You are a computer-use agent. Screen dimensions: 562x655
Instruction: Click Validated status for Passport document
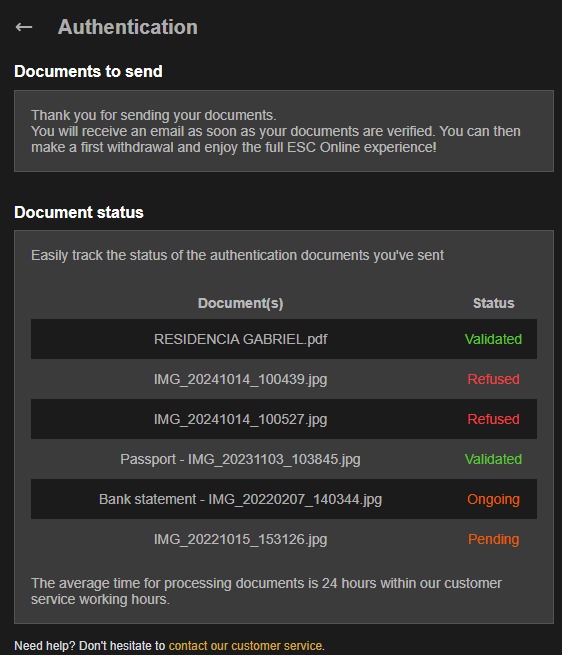(x=493, y=459)
